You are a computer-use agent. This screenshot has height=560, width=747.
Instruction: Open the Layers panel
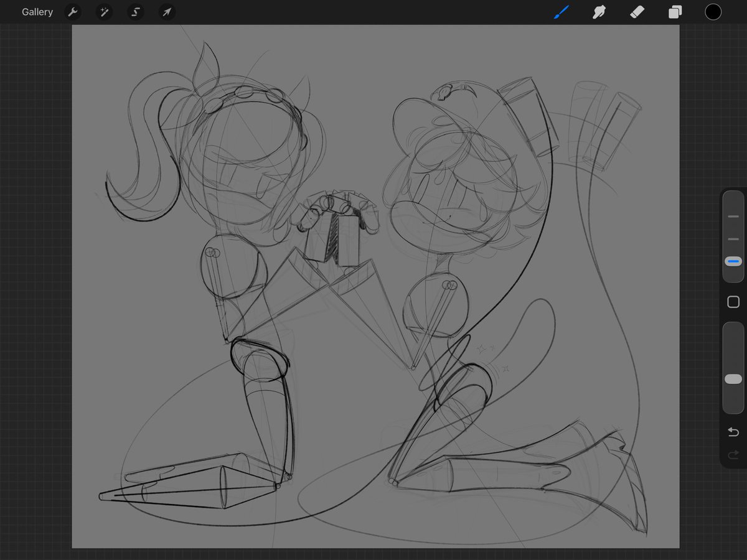675,12
